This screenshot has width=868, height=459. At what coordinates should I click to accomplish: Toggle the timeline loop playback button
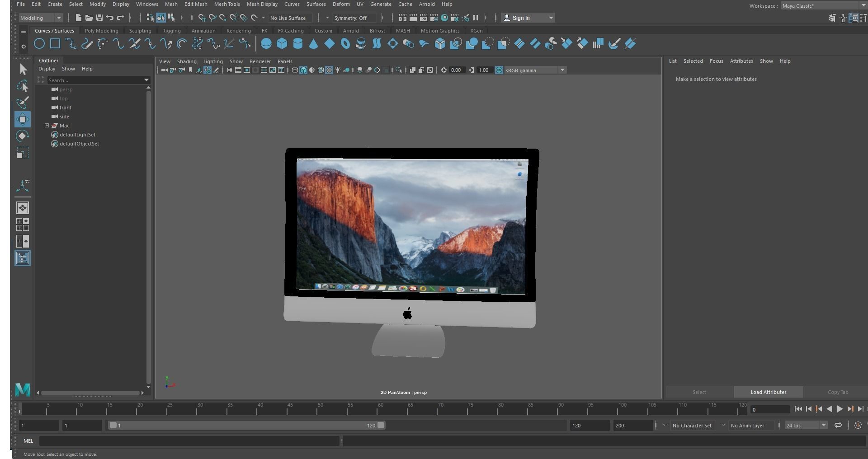pos(838,425)
